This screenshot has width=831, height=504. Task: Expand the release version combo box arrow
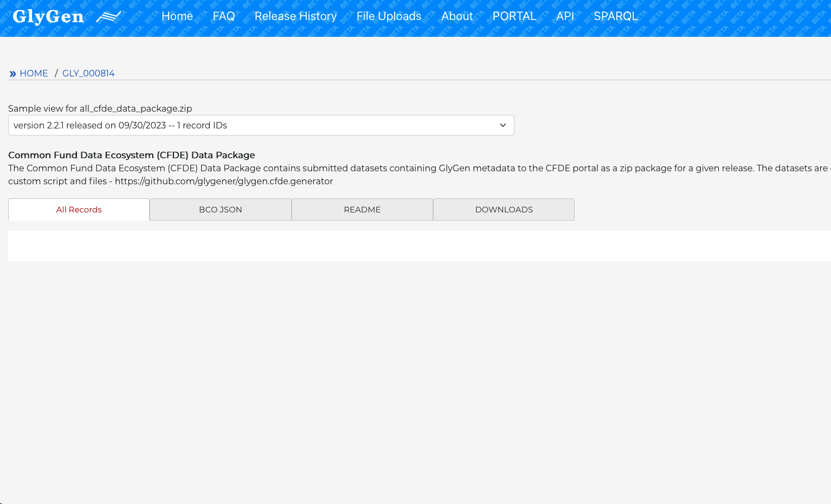(x=503, y=125)
